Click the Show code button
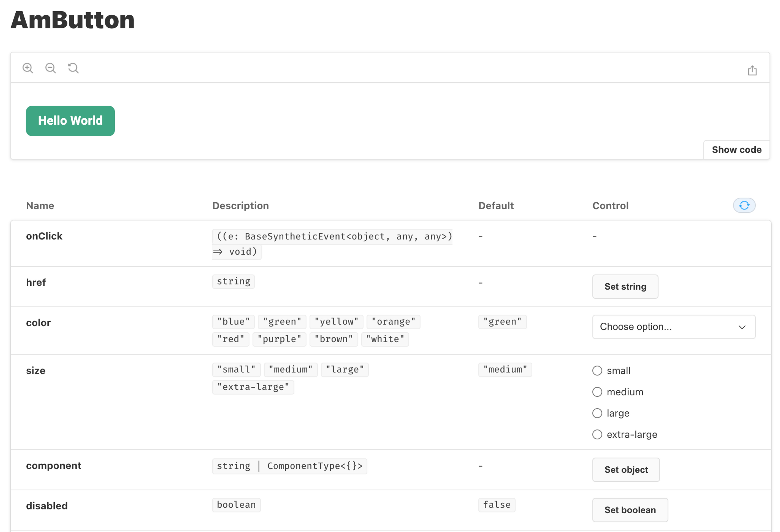Viewport: 780px width, 532px height. (x=736, y=150)
